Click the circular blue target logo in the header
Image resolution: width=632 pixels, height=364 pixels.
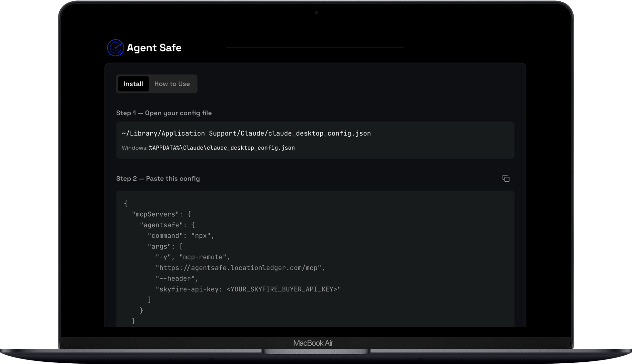(x=115, y=47)
